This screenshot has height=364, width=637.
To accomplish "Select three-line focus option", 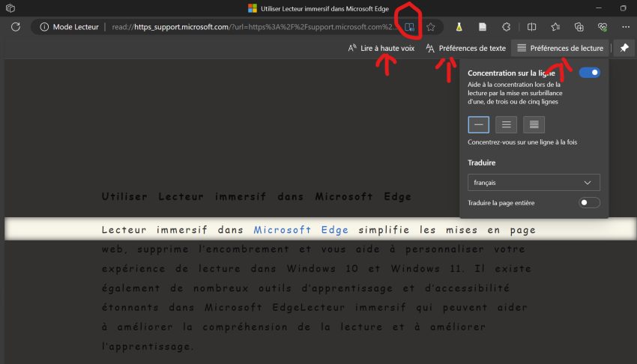I will tap(507, 125).
